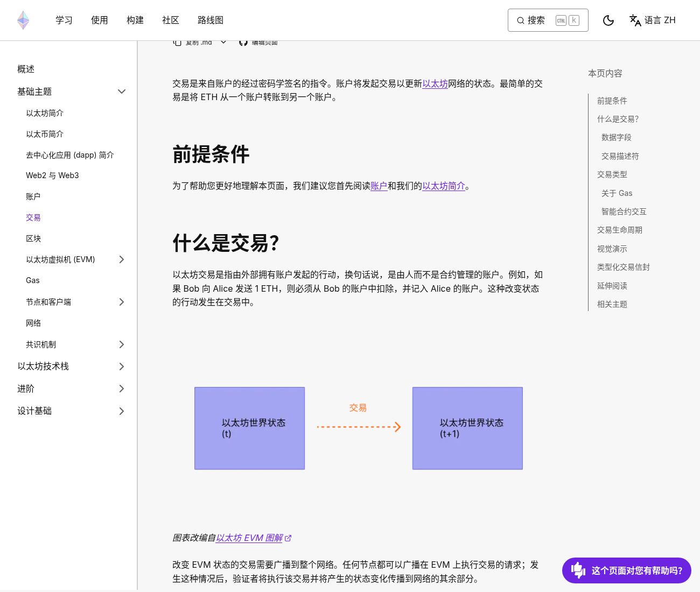Jump to 智能合约交互 in page contents

[x=624, y=212]
